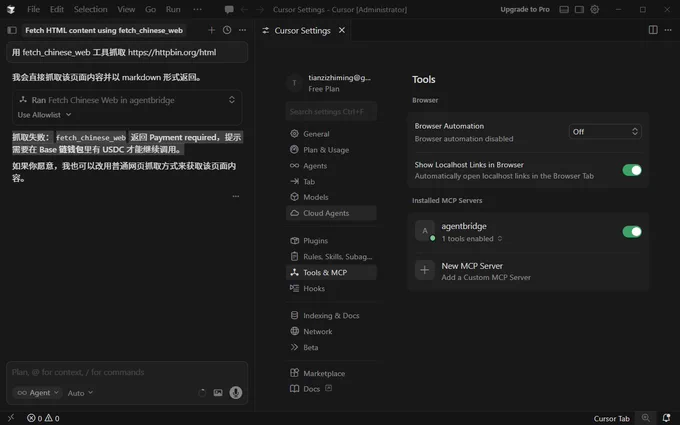Viewport: 680px width, 425px height.
Task: Select the chat tab Fetch HTML content
Action: [x=104, y=30]
